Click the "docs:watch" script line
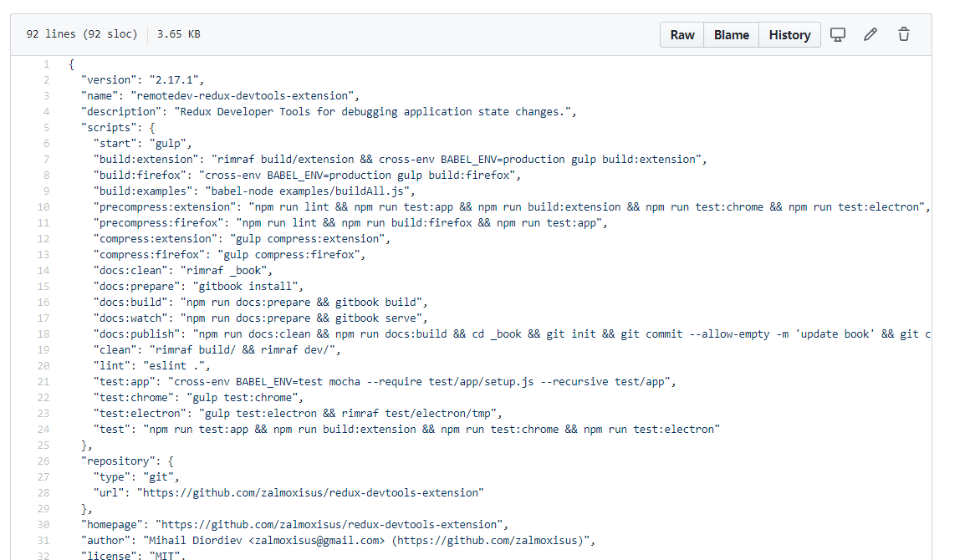 pos(260,318)
